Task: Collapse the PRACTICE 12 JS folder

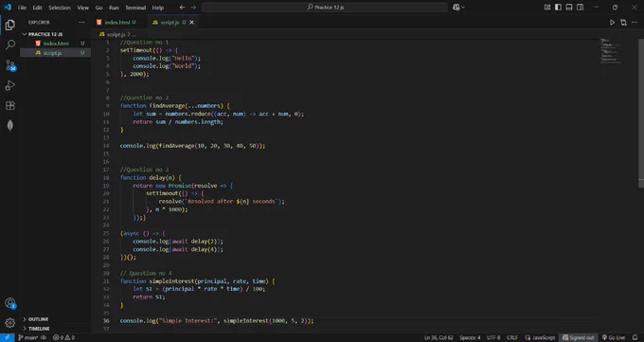Action: tap(45, 34)
